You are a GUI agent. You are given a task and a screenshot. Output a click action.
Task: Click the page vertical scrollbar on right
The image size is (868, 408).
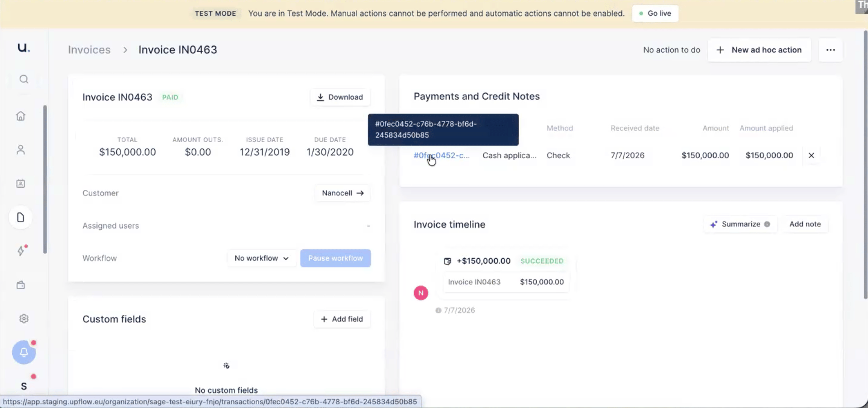pos(865,165)
